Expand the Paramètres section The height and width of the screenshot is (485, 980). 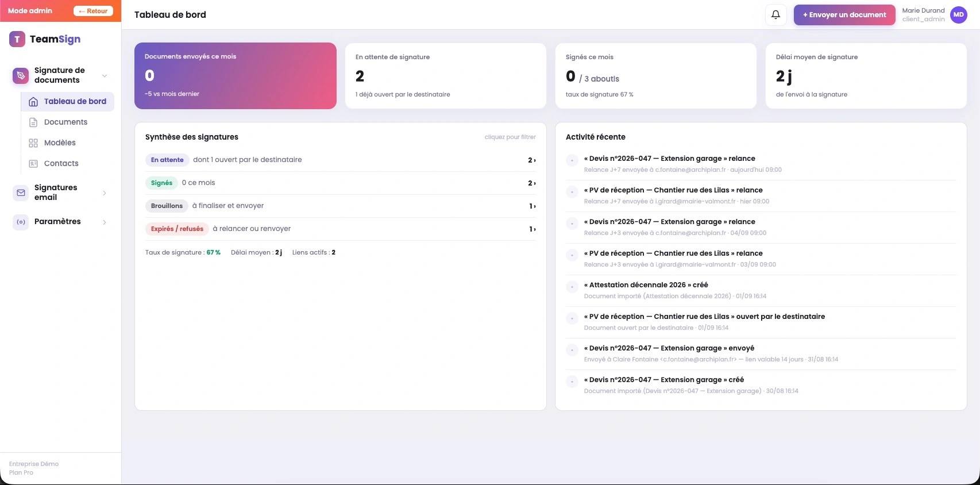(x=105, y=222)
